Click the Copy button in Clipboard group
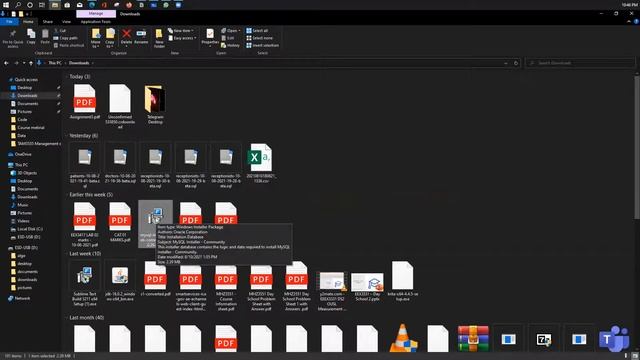The width and height of the screenshot is (640, 360). [31, 37]
